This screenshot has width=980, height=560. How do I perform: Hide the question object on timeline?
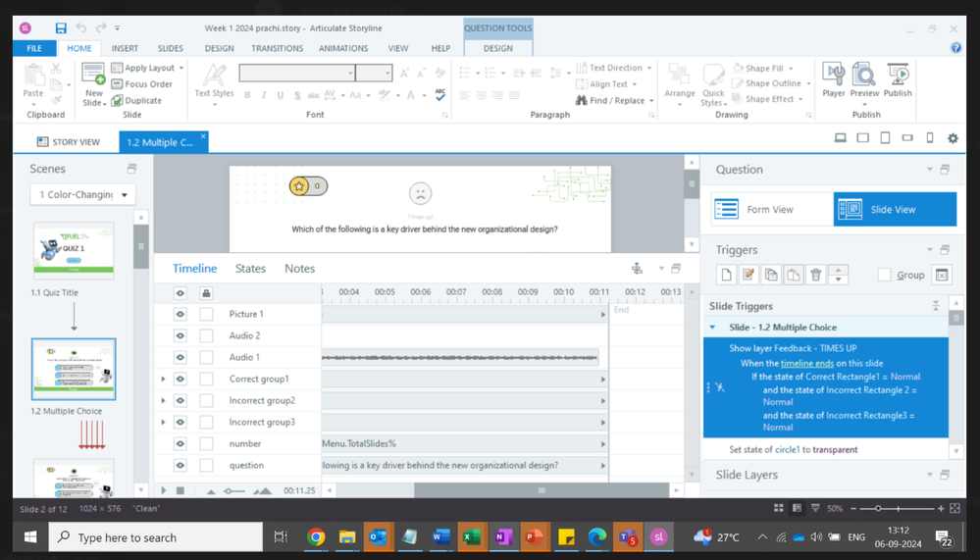pyautogui.click(x=180, y=465)
